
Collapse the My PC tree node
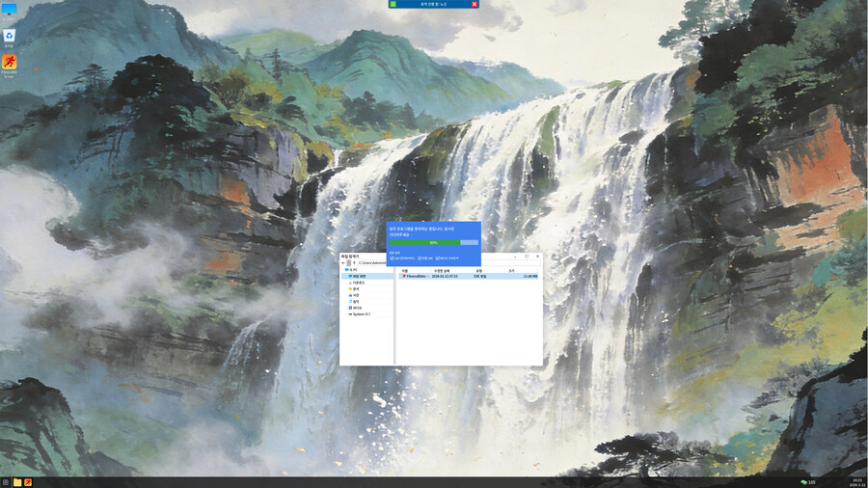[x=344, y=270]
